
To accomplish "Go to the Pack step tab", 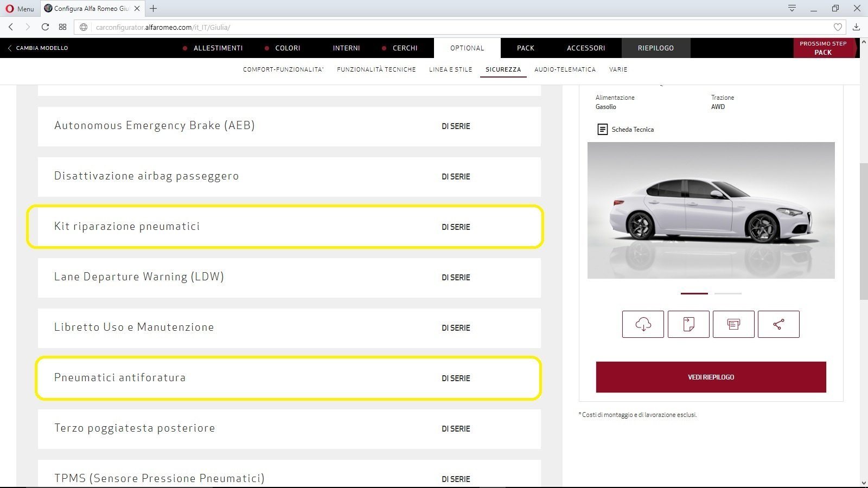I will coord(526,48).
